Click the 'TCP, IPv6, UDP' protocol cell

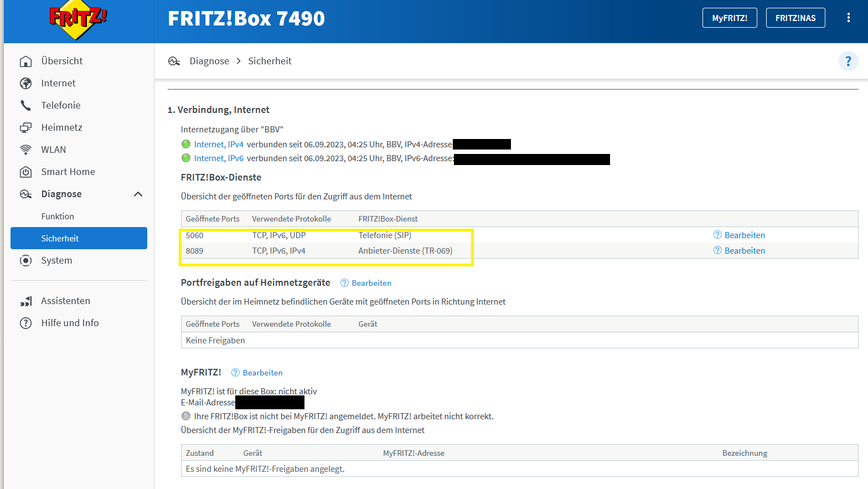pyautogui.click(x=279, y=235)
